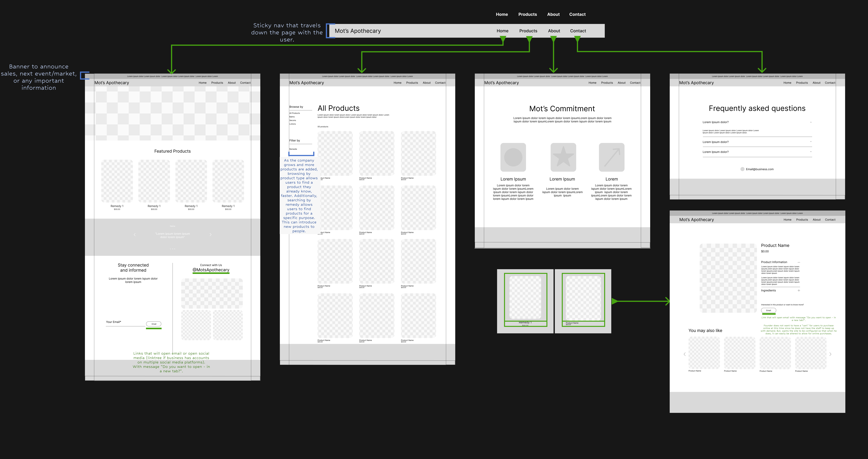Click the wide image under @MotsApothecary
The height and width of the screenshot is (459, 868).
212,293
